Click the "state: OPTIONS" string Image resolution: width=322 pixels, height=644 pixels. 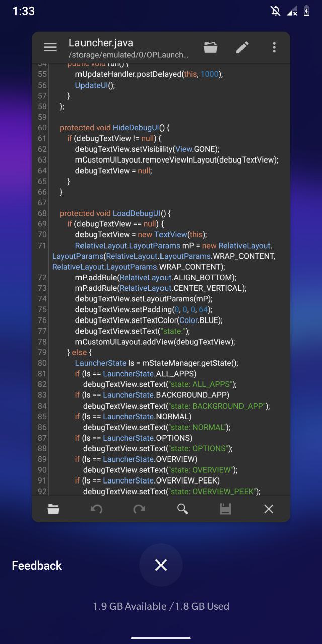point(198,448)
